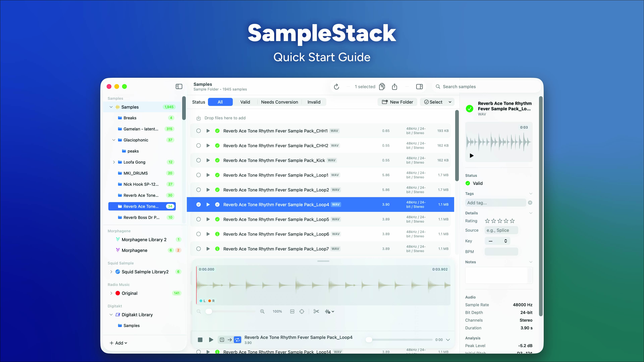Toggle the inspector panel
Viewport: 644px width, 362px height.
point(419,87)
